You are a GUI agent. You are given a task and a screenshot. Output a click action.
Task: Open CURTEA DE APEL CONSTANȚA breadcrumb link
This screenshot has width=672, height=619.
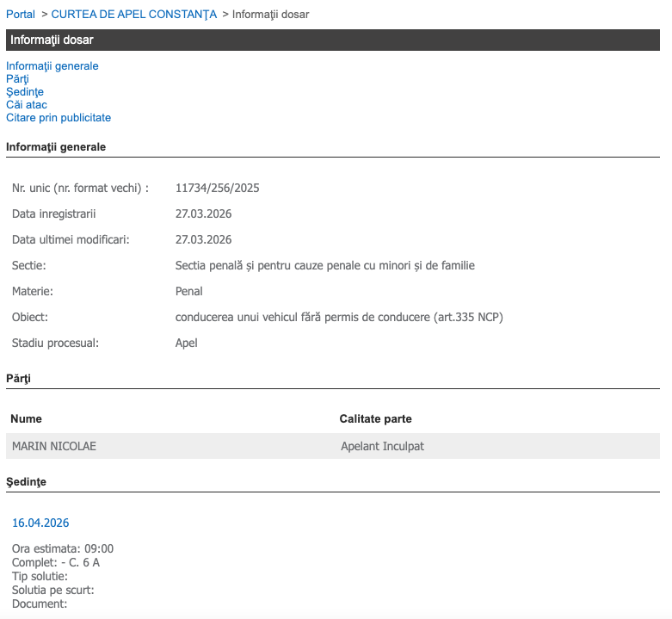point(134,15)
